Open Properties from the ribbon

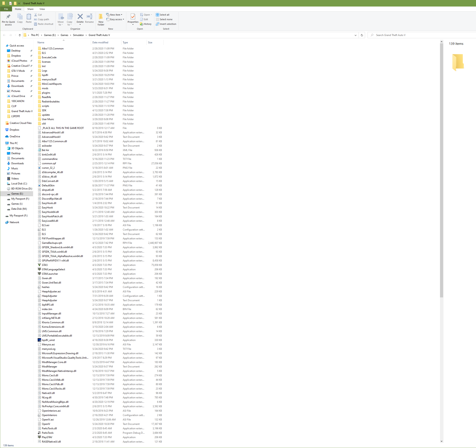click(x=133, y=17)
